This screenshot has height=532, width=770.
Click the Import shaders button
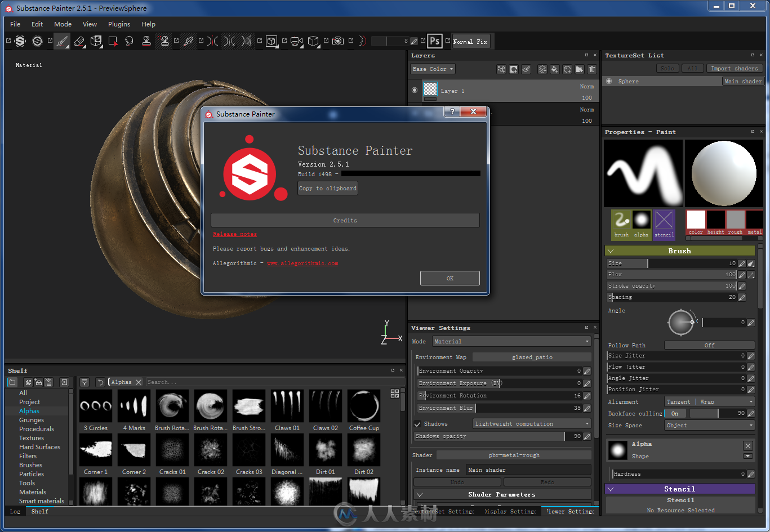pyautogui.click(x=734, y=68)
